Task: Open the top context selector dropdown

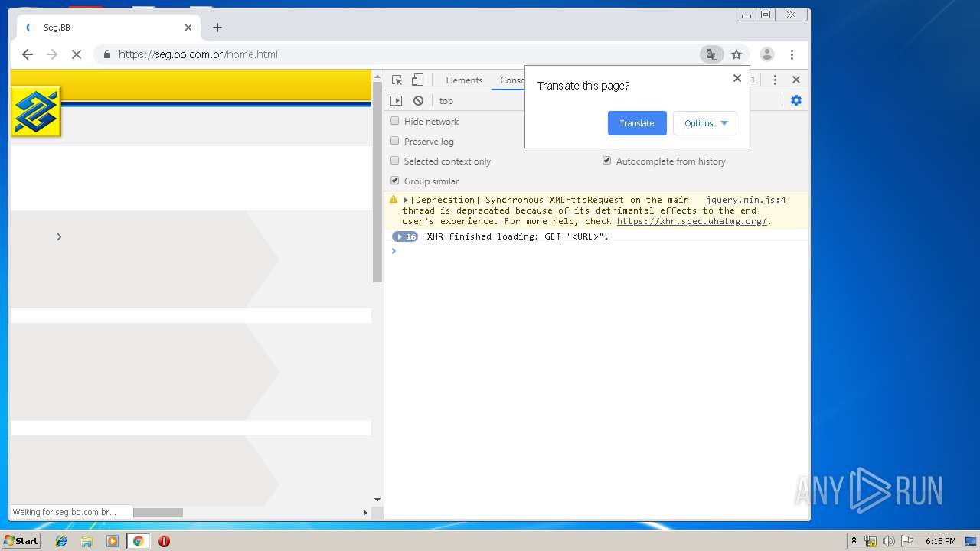Action: 446,101
